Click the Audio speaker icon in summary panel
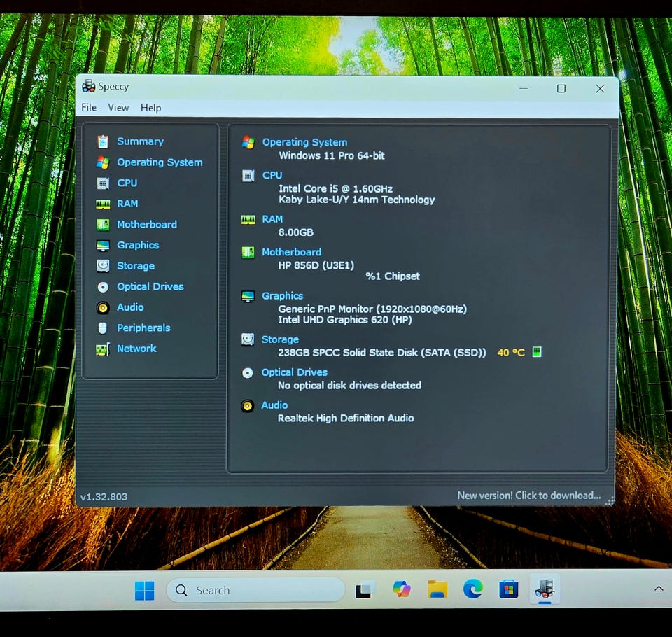Screen dimensions: 672x637 pos(247,406)
